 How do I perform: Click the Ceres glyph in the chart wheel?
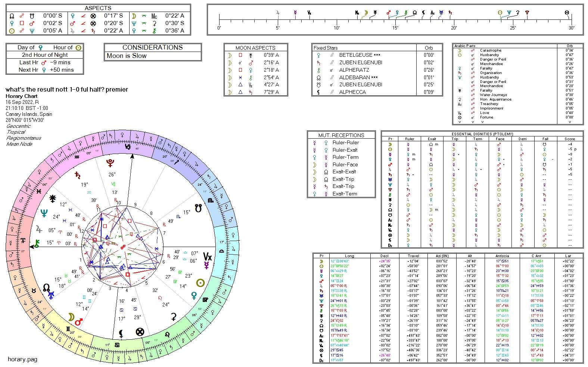coord(174,317)
